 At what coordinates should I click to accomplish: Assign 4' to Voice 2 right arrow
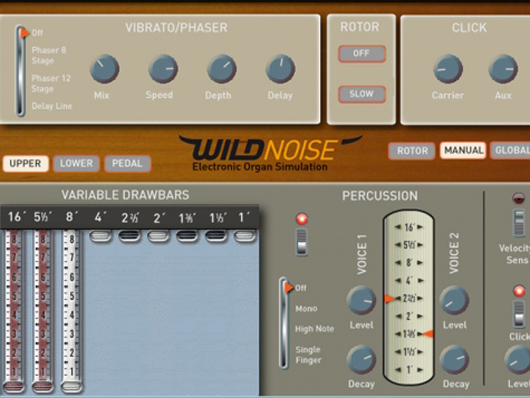[420, 281]
